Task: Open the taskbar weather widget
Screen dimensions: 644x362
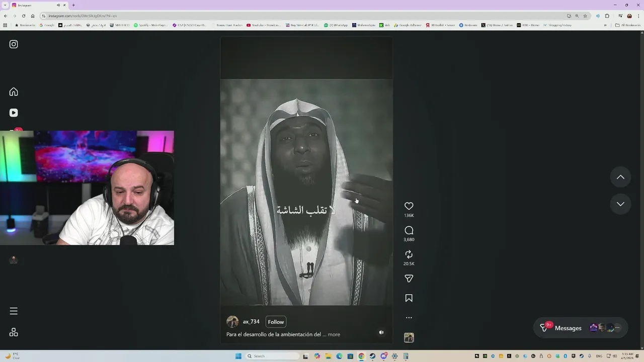Action: 12,356
